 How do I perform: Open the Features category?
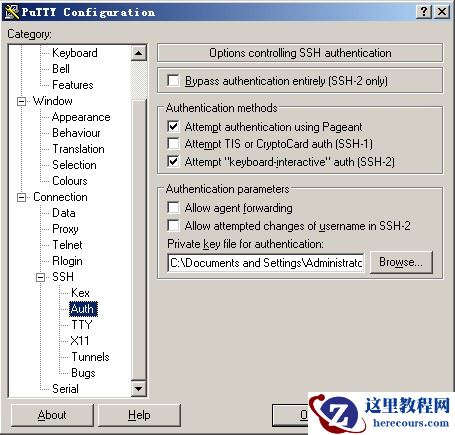[x=72, y=85]
